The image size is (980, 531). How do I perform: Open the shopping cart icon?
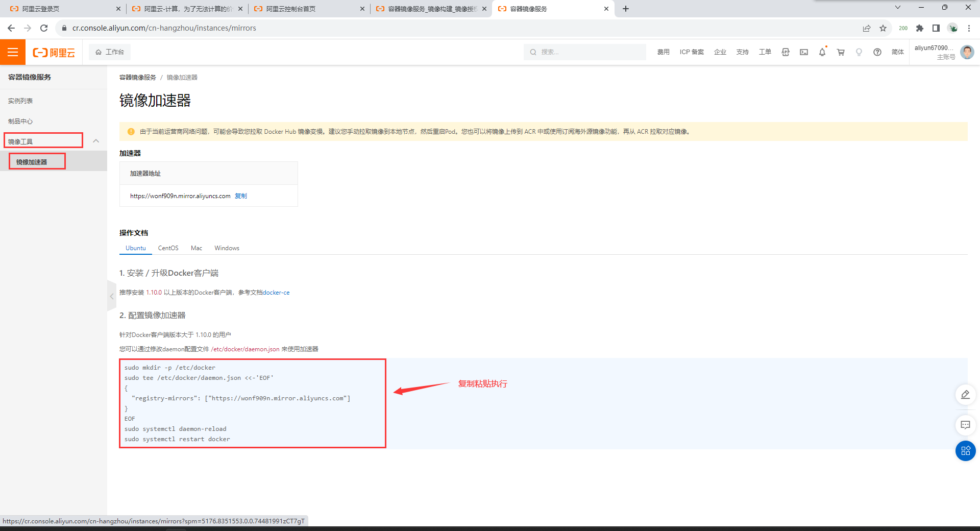pyautogui.click(x=841, y=52)
